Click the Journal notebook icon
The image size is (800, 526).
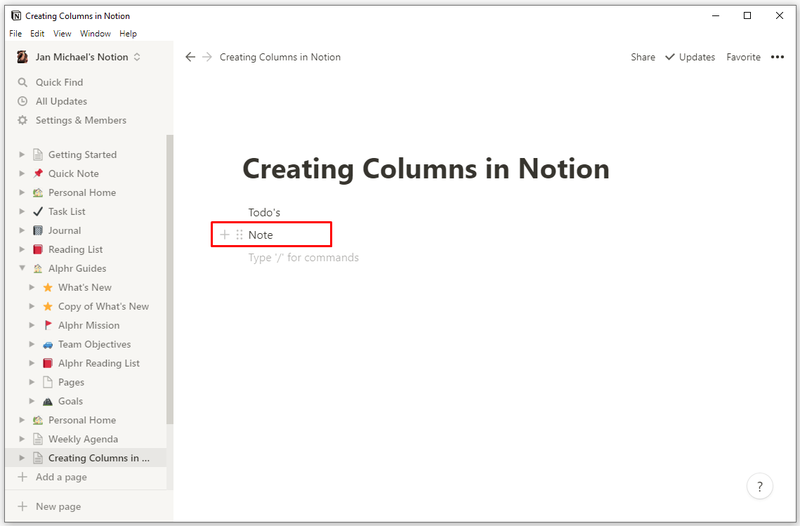[38, 230]
